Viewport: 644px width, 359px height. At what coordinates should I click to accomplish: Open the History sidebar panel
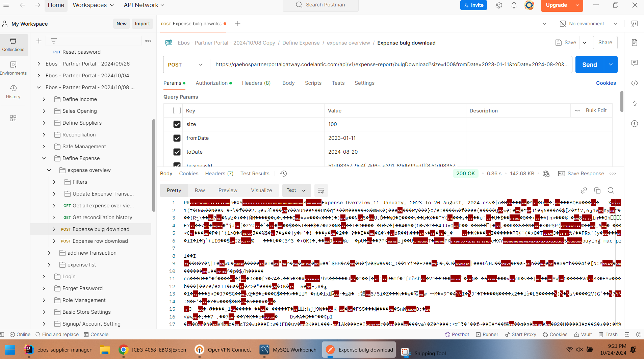(13, 92)
